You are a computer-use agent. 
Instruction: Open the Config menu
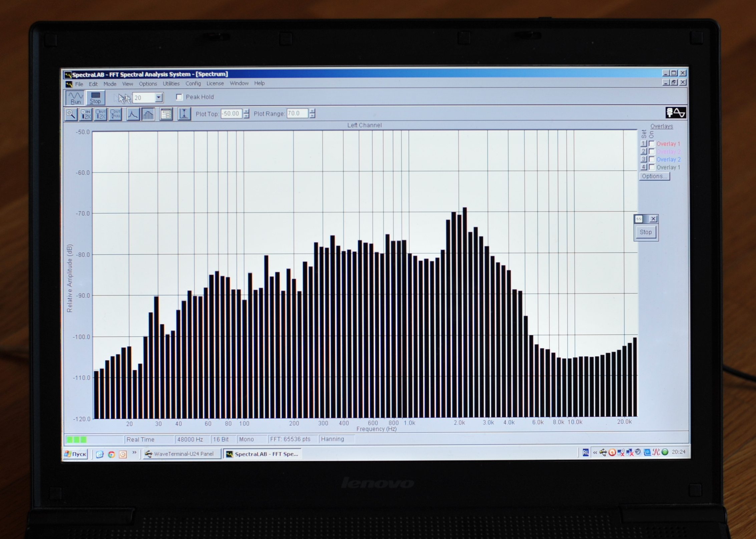pos(193,84)
